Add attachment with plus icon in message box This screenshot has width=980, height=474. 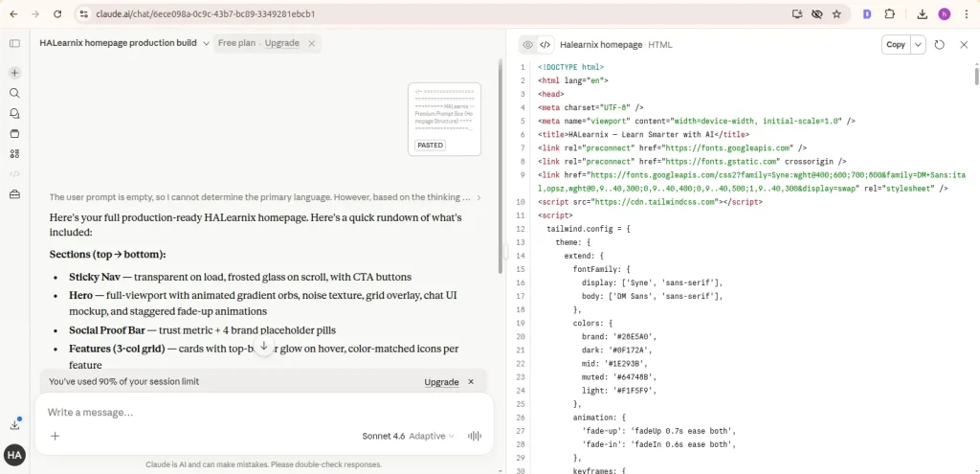tap(55, 436)
